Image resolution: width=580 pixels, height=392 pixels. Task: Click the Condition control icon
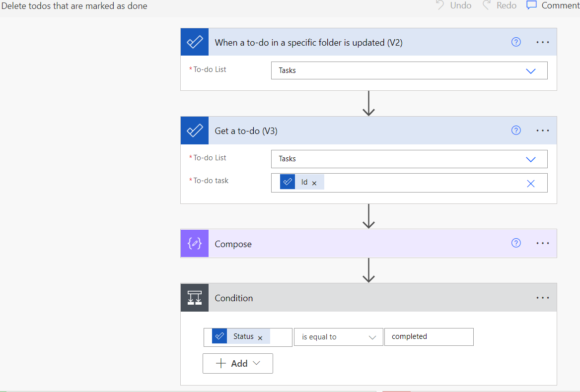pyautogui.click(x=195, y=298)
